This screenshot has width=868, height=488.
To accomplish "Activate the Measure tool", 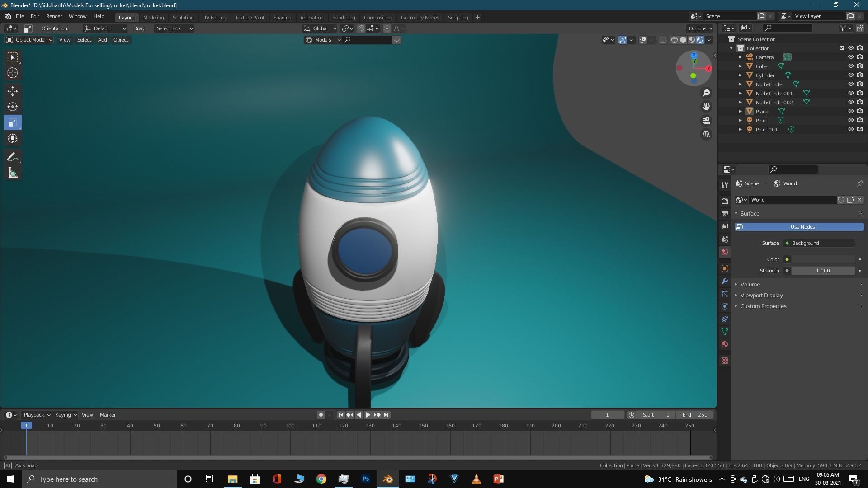I will click(13, 173).
